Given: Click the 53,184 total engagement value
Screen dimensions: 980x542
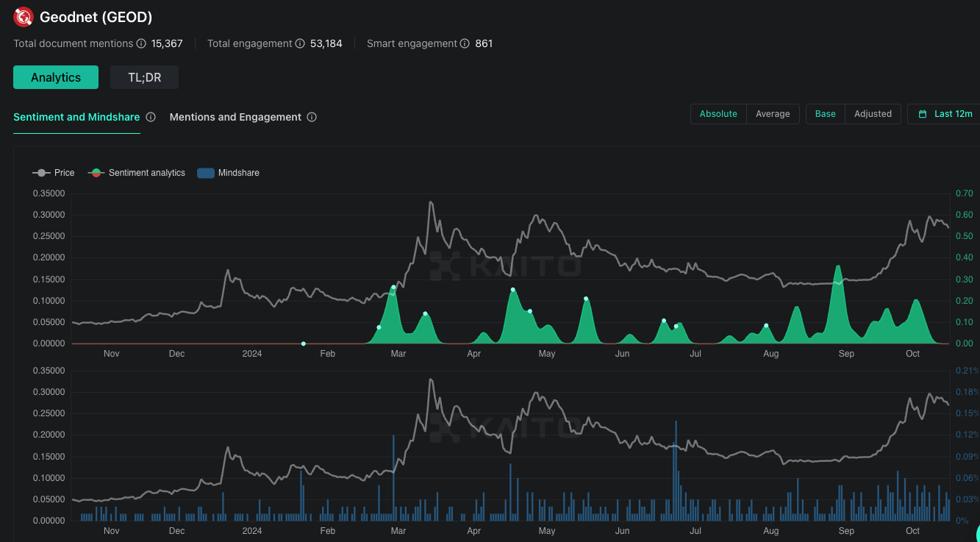Looking at the screenshot, I should point(326,43).
